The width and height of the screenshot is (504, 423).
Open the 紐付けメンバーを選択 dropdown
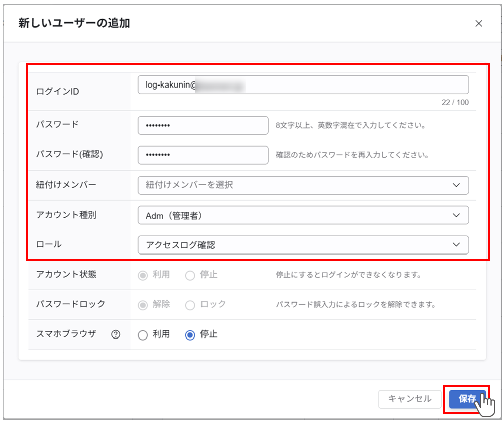(x=296, y=185)
